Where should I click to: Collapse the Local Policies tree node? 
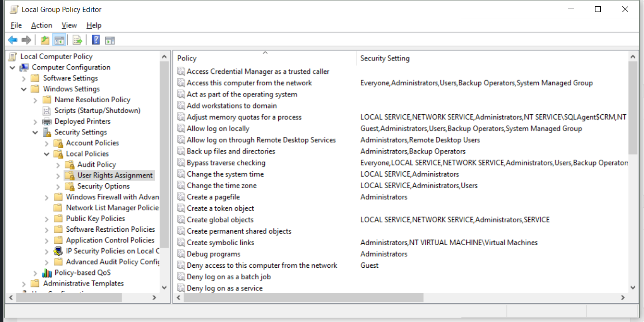click(47, 154)
